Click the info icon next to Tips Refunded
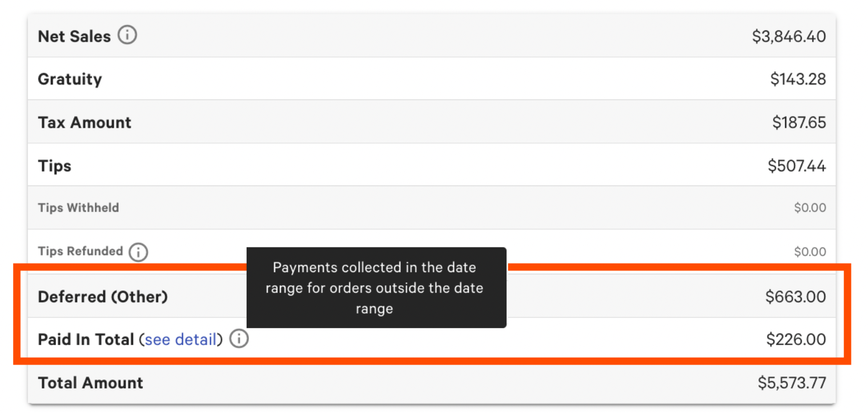 coord(138,252)
